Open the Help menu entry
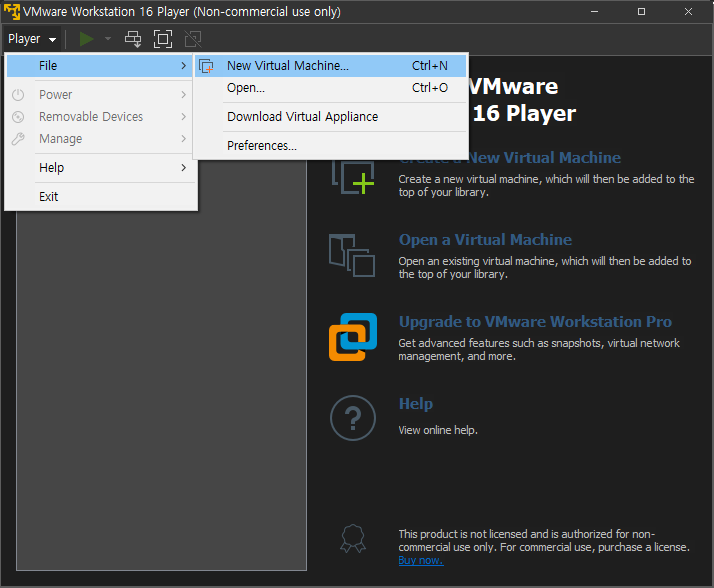Screen dimensions: 714x588 99,168
